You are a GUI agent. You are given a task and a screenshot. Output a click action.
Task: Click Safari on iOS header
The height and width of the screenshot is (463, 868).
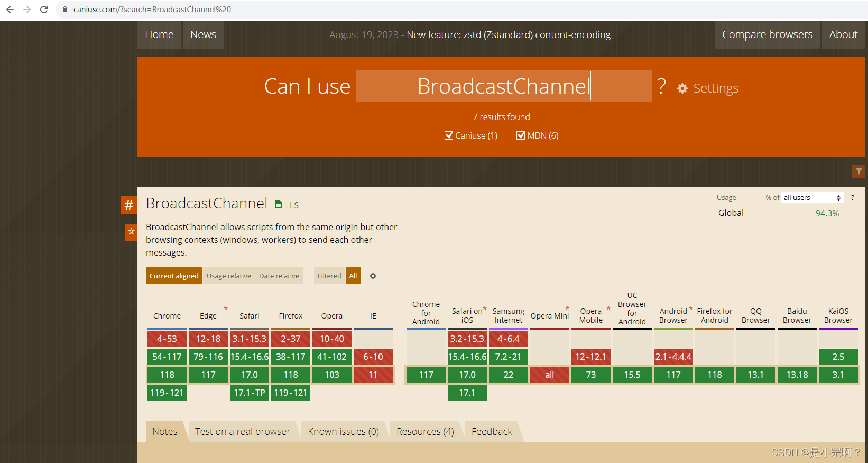pos(467,315)
